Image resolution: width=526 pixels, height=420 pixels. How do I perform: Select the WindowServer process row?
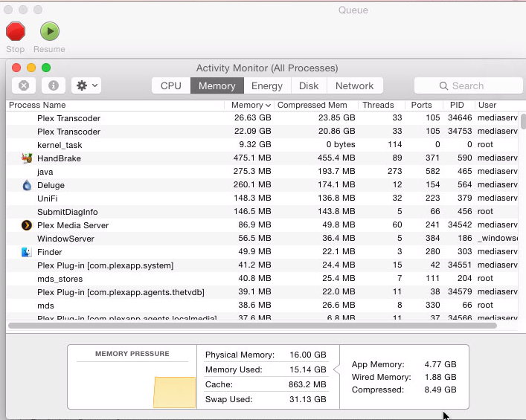tap(262, 239)
